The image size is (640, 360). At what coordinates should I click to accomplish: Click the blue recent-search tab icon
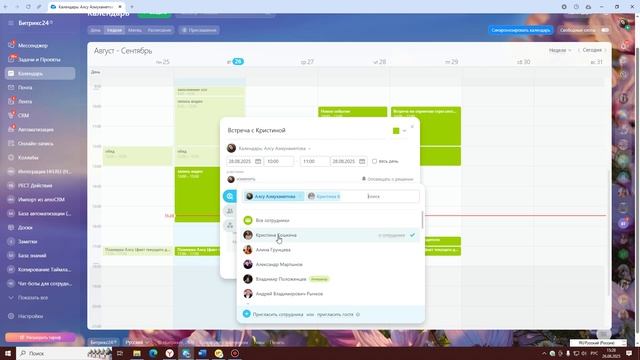[230, 196]
